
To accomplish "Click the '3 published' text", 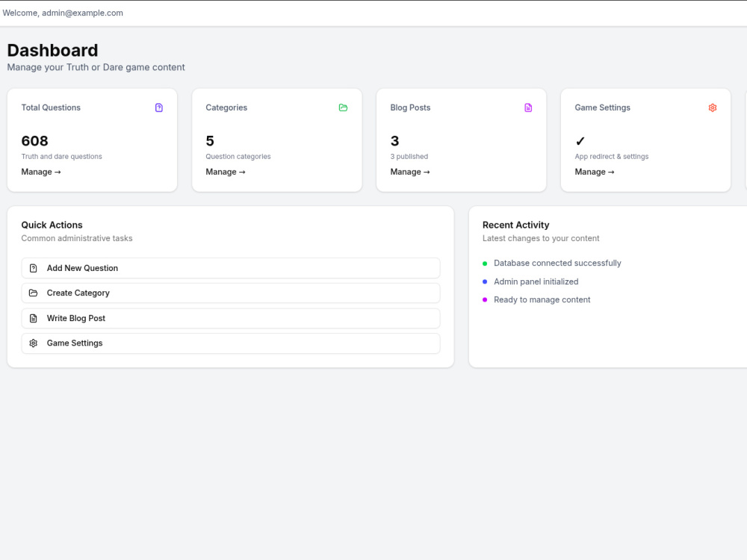I will tap(409, 156).
